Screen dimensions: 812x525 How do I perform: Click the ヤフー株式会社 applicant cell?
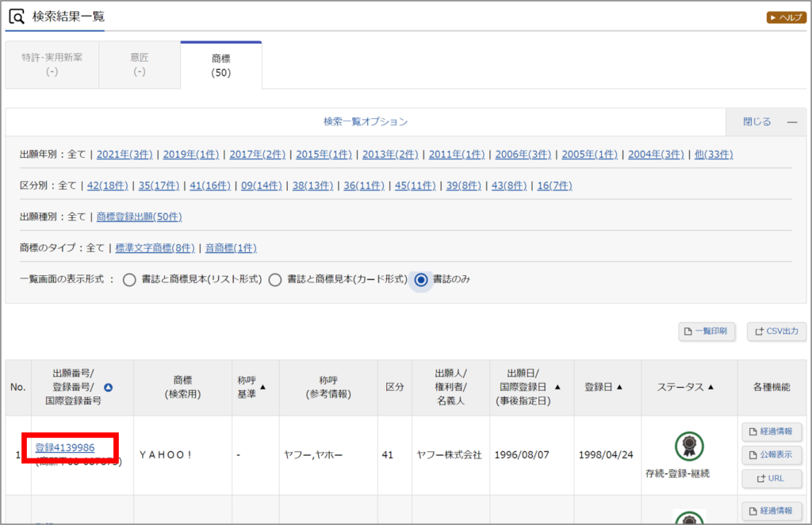coord(449,455)
